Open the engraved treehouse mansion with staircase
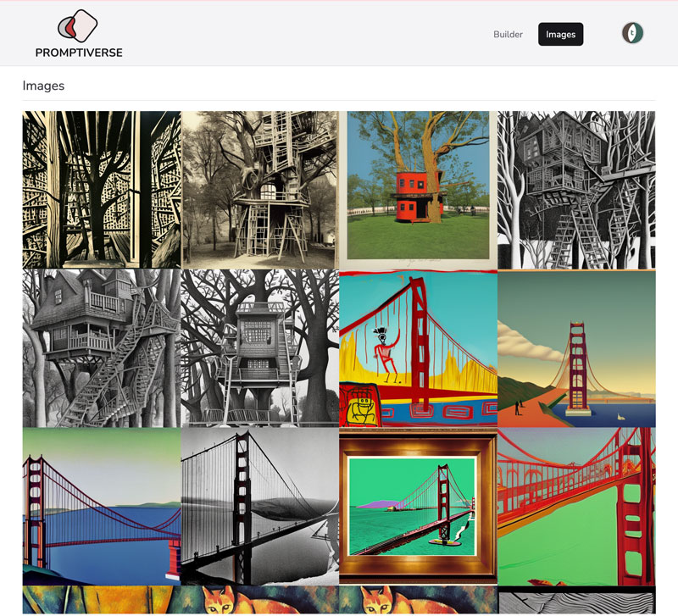678x616 pixels. tap(101, 348)
